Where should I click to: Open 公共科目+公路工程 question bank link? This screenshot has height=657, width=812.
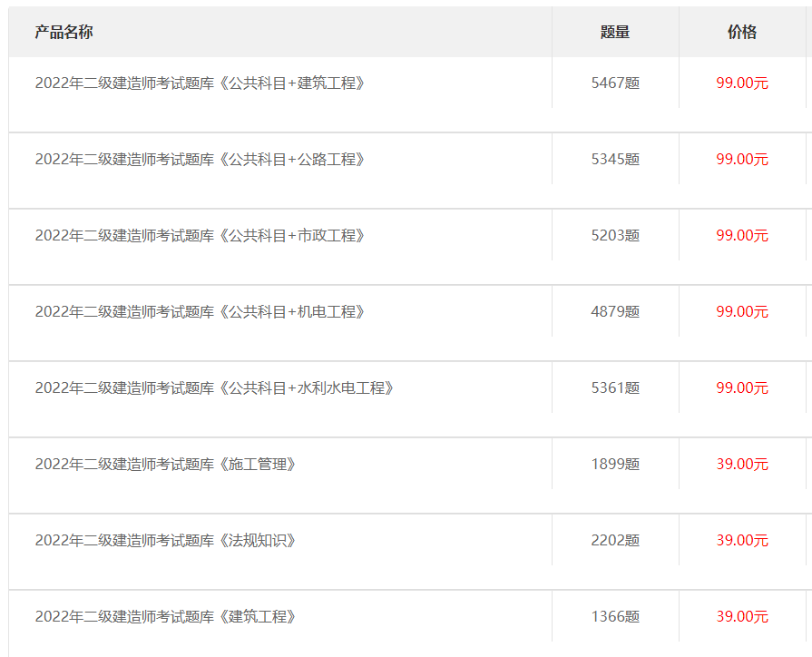point(200,160)
